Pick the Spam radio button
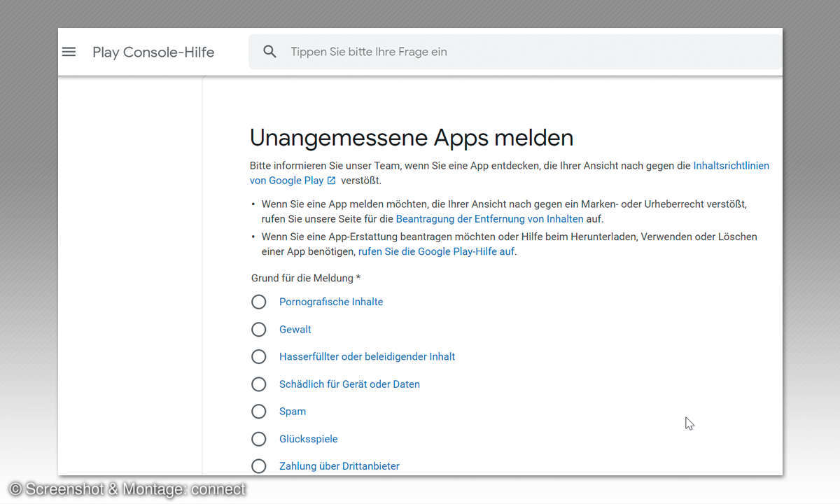Image resolution: width=840 pixels, height=504 pixels. [259, 412]
